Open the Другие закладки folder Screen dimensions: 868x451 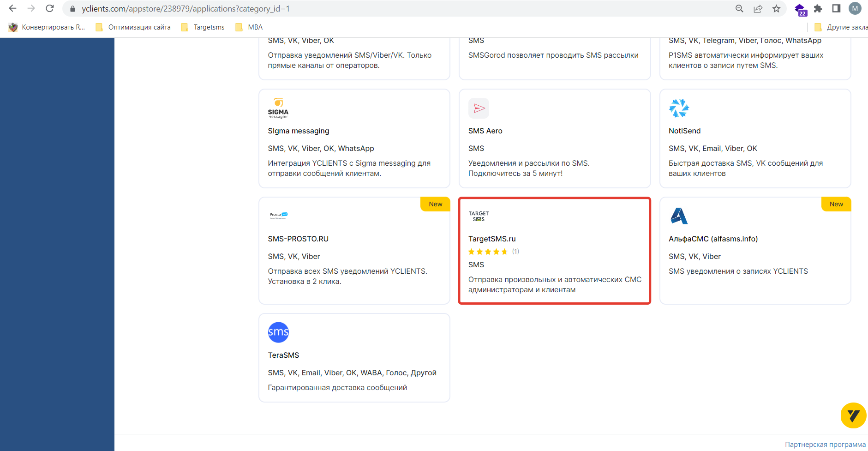(841, 27)
